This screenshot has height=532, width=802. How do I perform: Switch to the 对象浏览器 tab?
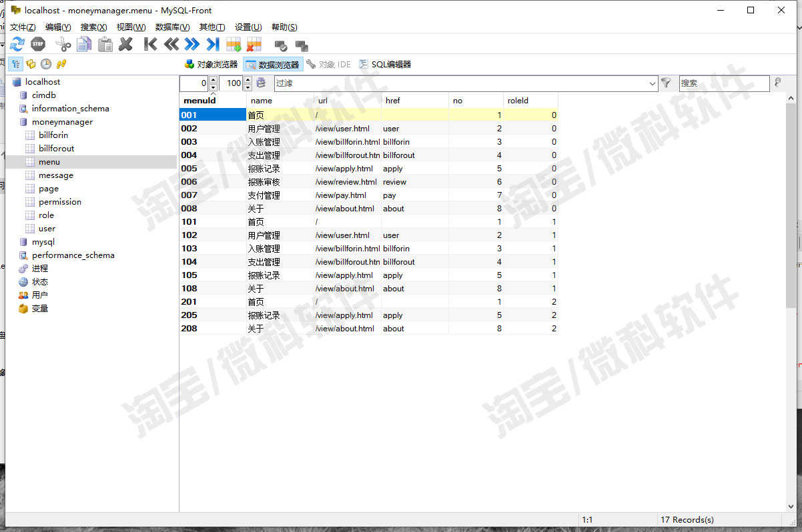pos(211,65)
